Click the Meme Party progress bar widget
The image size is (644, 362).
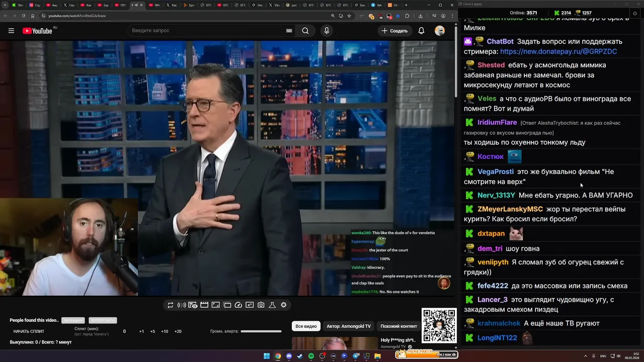click(426, 354)
